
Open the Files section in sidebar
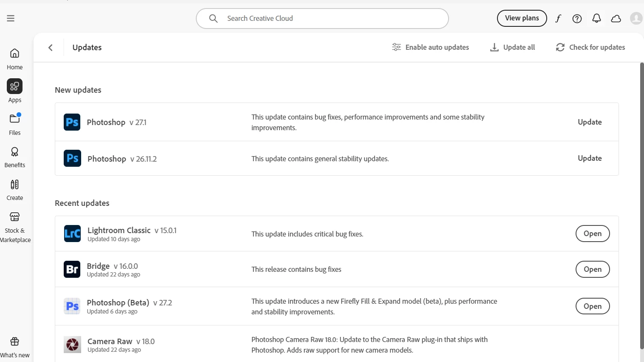[14, 124]
